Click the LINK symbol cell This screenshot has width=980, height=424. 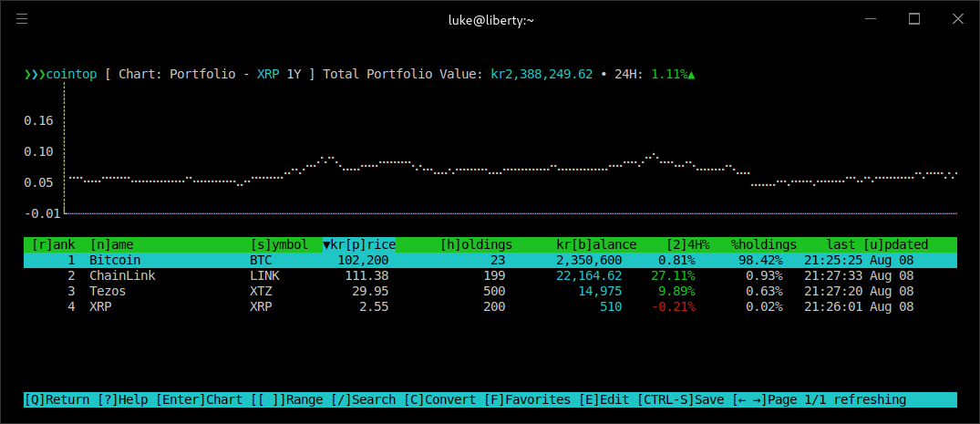tap(265, 275)
